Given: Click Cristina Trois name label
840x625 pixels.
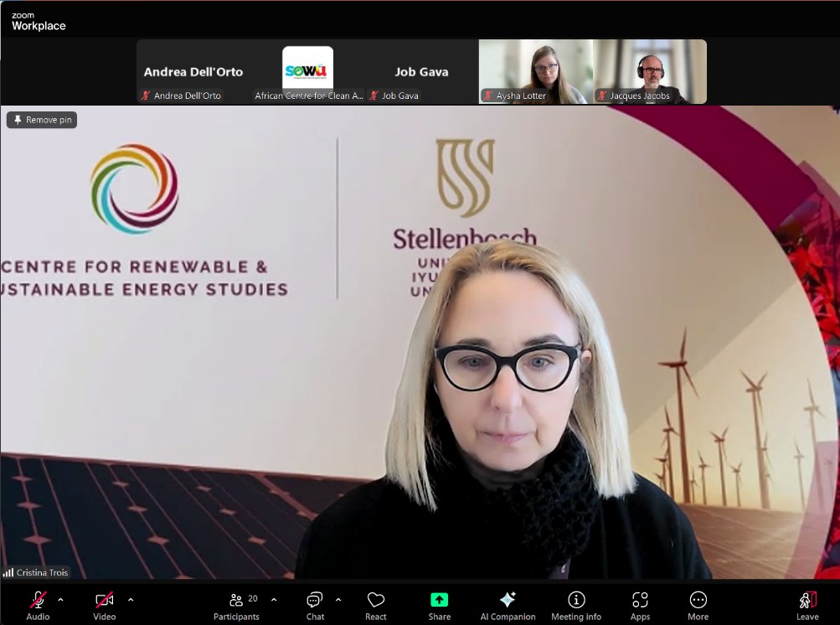Looking at the screenshot, I should click(43, 572).
